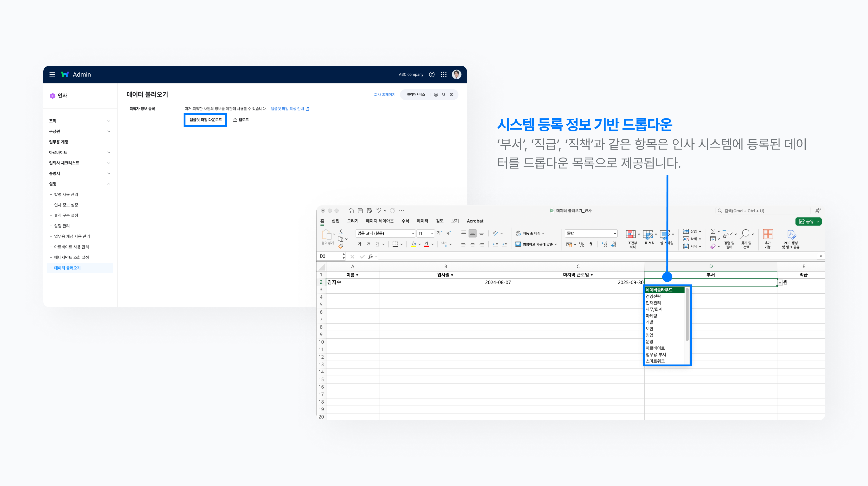Click the scissors cut icon

click(x=341, y=232)
